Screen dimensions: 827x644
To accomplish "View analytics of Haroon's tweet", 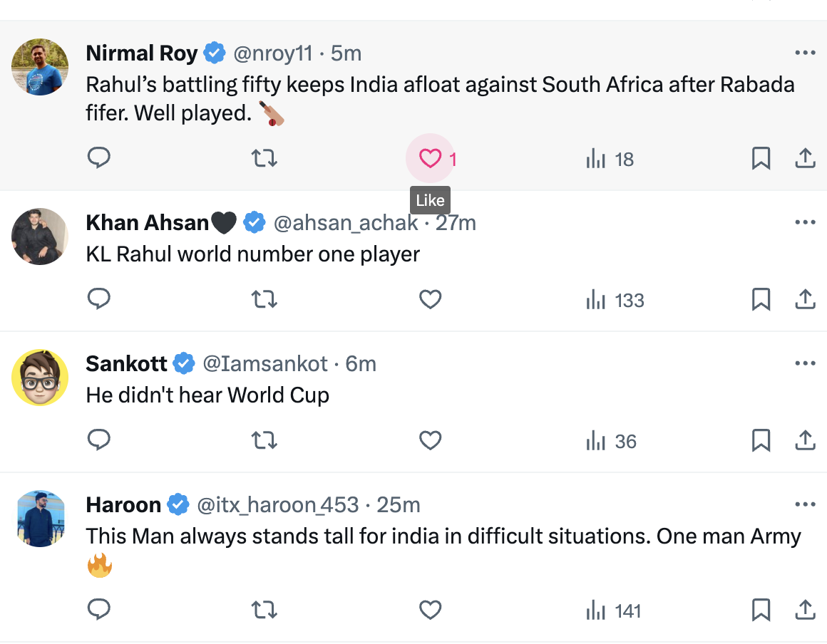I will pyautogui.click(x=613, y=611).
